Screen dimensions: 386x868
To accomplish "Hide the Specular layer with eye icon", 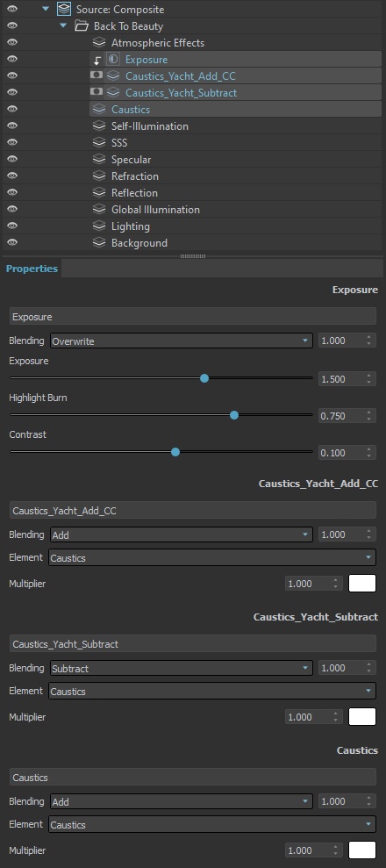I will pyautogui.click(x=12, y=159).
